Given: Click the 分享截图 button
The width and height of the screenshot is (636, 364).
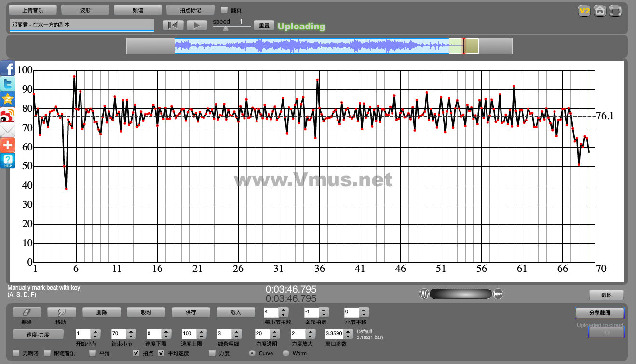Looking at the screenshot, I should tap(599, 313).
